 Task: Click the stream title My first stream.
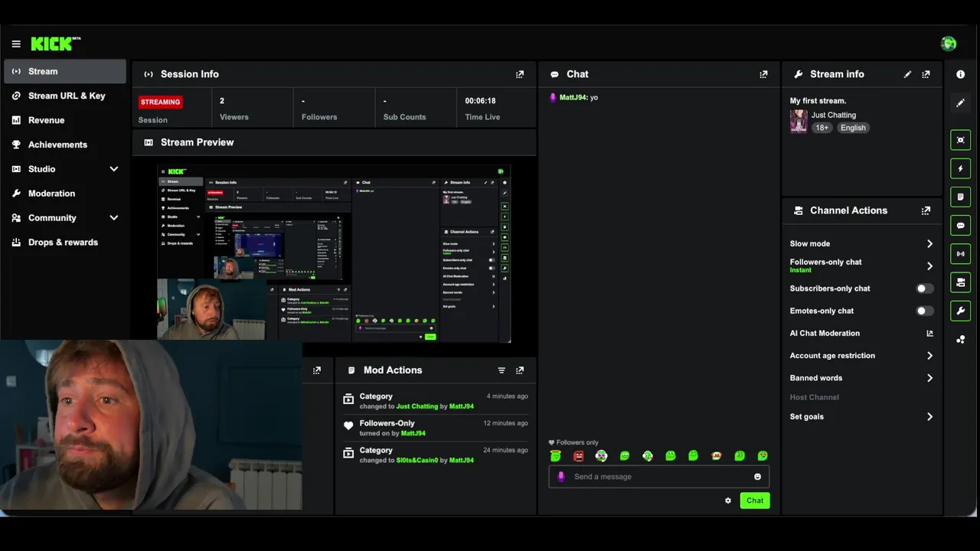(x=818, y=101)
